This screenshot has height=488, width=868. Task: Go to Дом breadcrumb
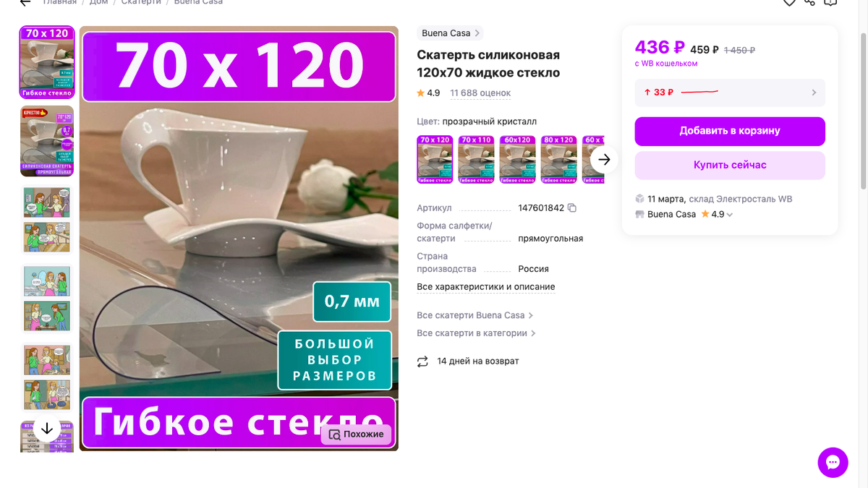99,2
